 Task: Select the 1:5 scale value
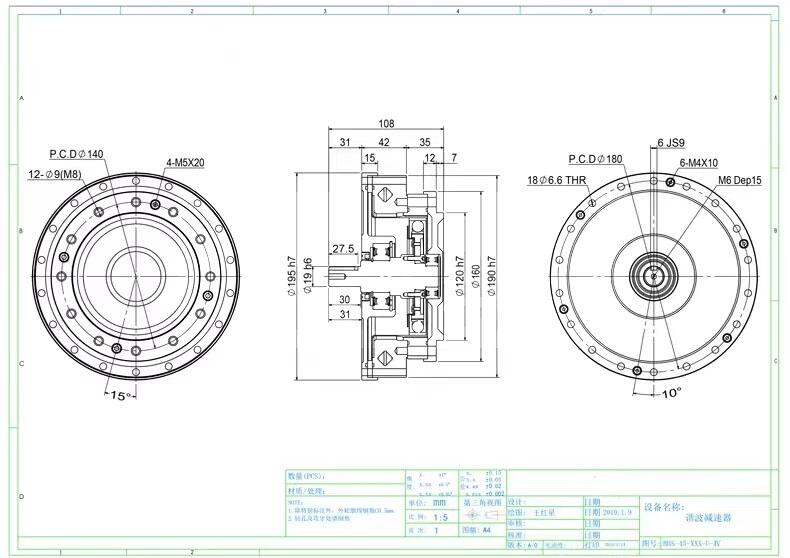click(x=440, y=518)
